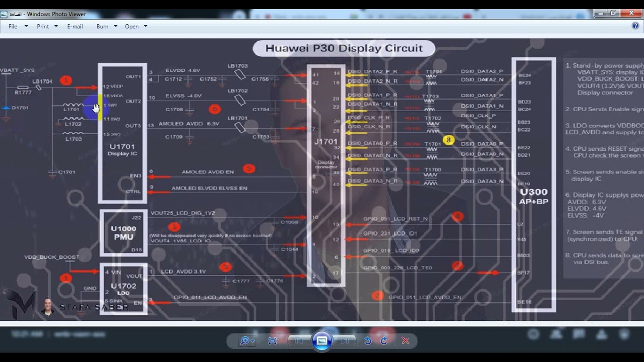The height and width of the screenshot is (362, 644).
Task: Minimize the Photo Viewer window
Action: tap(600, 14)
